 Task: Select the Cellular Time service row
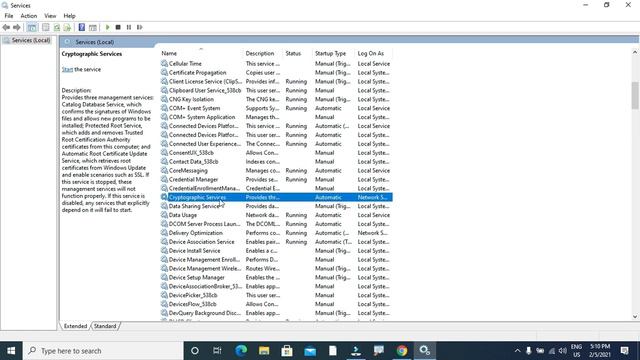pyautogui.click(x=276, y=64)
